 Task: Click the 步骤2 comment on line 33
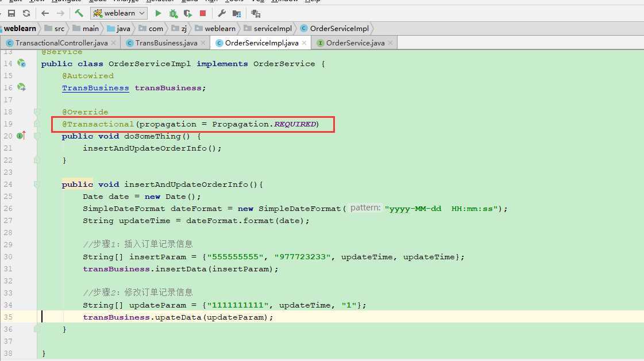point(137,293)
